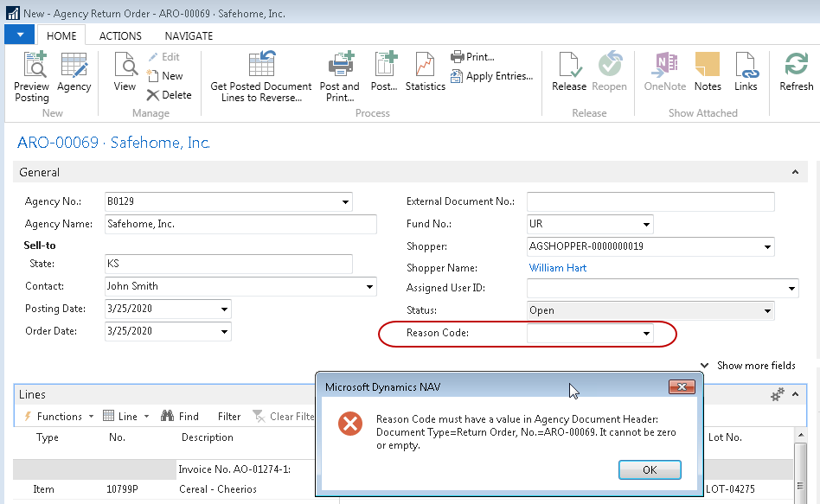Collapse the General section header
Screen dimensions: 820x504
(x=795, y=173)
